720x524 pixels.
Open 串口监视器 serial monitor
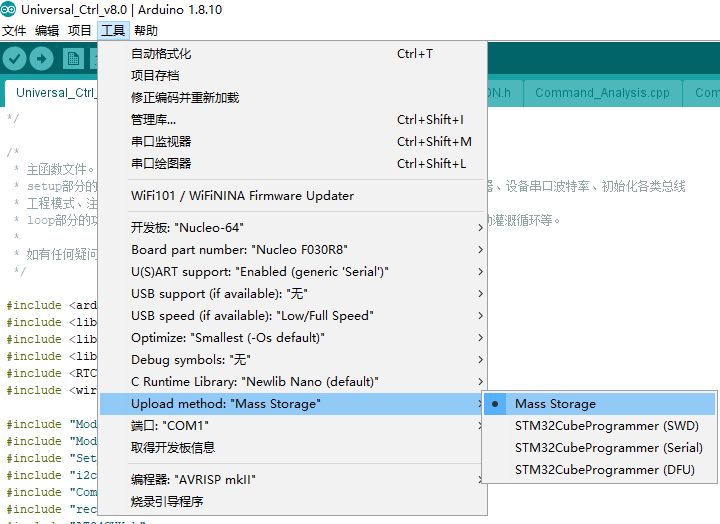(292, 141)
